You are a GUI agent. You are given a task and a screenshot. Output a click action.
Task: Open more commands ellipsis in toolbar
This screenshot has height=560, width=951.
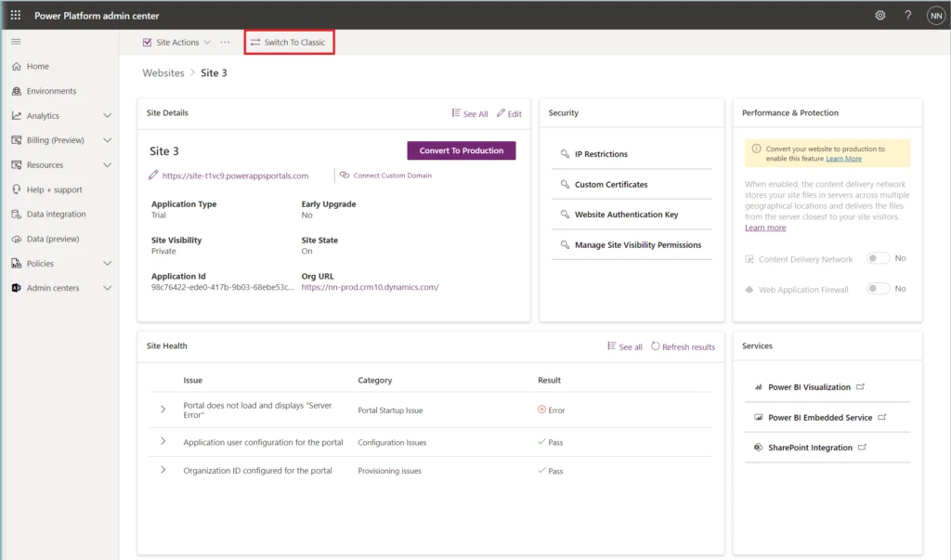[x=225, y=43]
